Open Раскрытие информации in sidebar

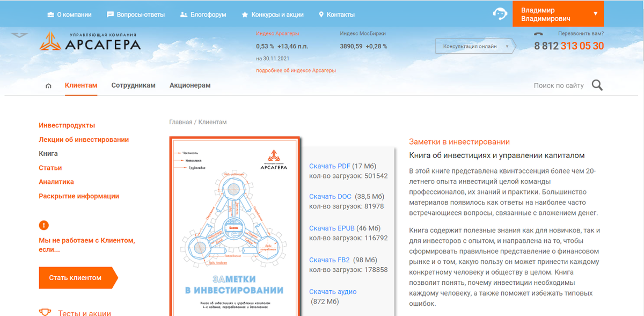pyautogui.click(x=79, y=196)
